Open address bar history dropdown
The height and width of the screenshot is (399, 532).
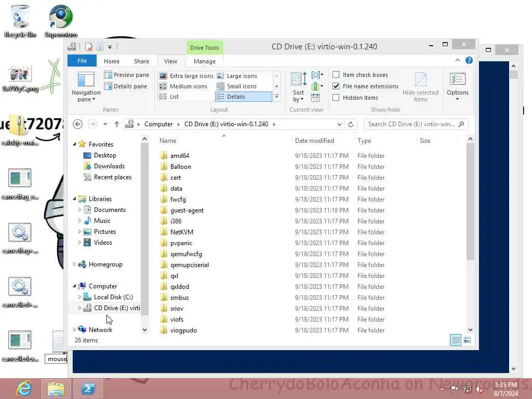[x=339, y=125]
